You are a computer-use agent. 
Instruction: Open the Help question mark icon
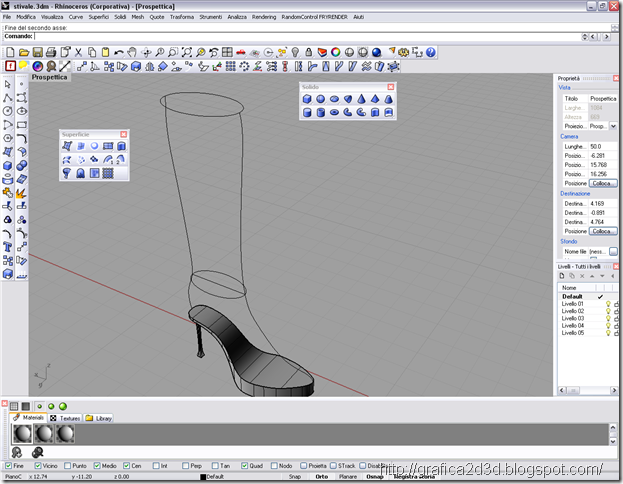click(431, 52)
